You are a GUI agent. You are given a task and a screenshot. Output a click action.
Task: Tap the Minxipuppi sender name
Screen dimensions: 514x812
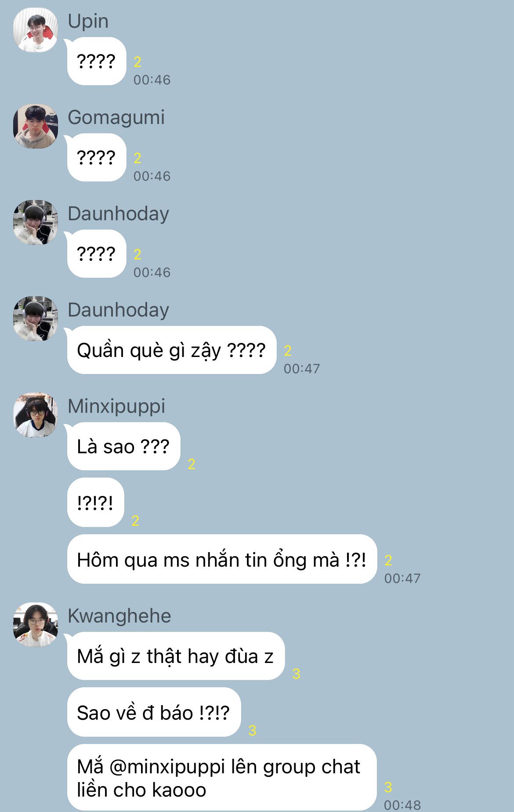click(x=116, y=406)
